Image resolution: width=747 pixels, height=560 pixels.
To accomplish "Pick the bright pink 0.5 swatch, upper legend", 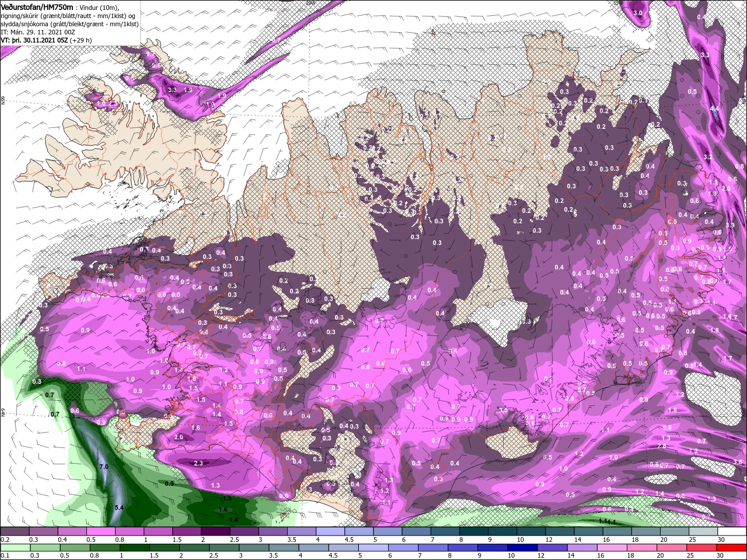I will (100, 531).
